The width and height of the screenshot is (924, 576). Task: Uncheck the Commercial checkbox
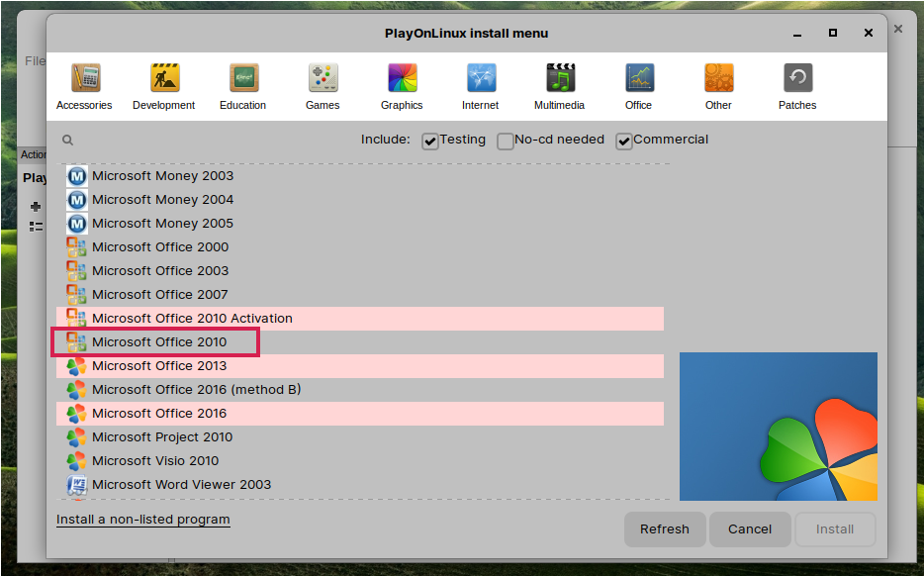(x=624, y=141)
